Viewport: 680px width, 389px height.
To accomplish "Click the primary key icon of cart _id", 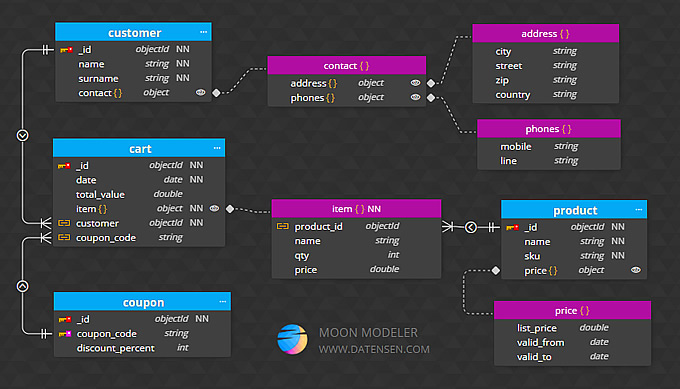I will 64,166.
